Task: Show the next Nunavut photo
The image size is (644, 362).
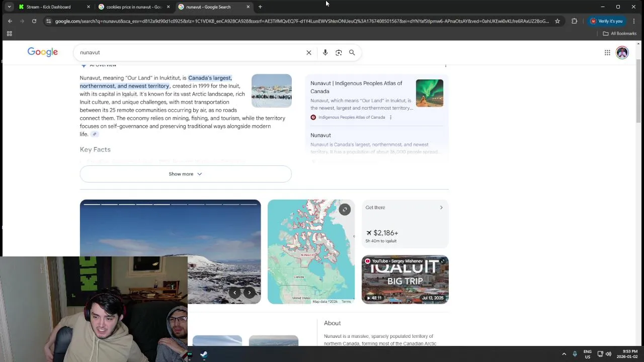Action: point(249,293)
